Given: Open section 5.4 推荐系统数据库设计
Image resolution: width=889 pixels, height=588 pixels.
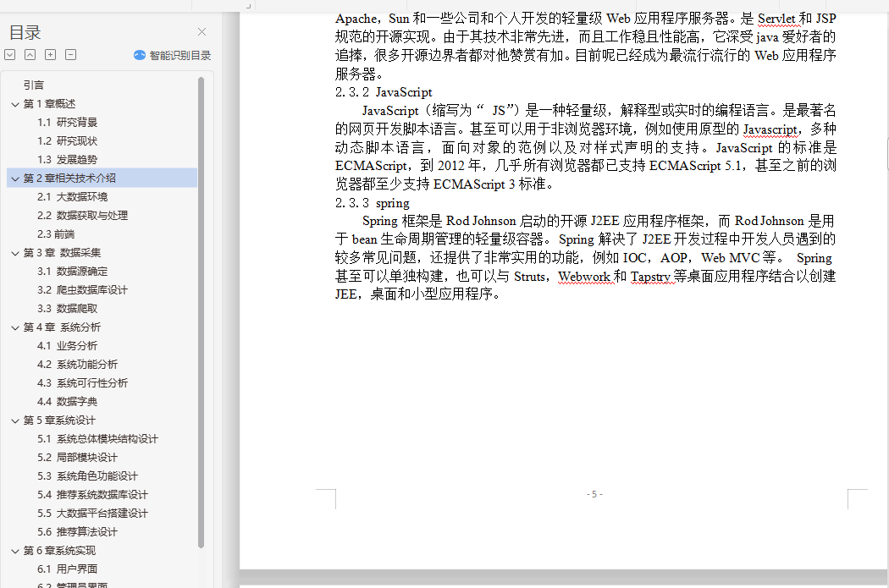Looking at the screenshot, I should tap(93, 495).
